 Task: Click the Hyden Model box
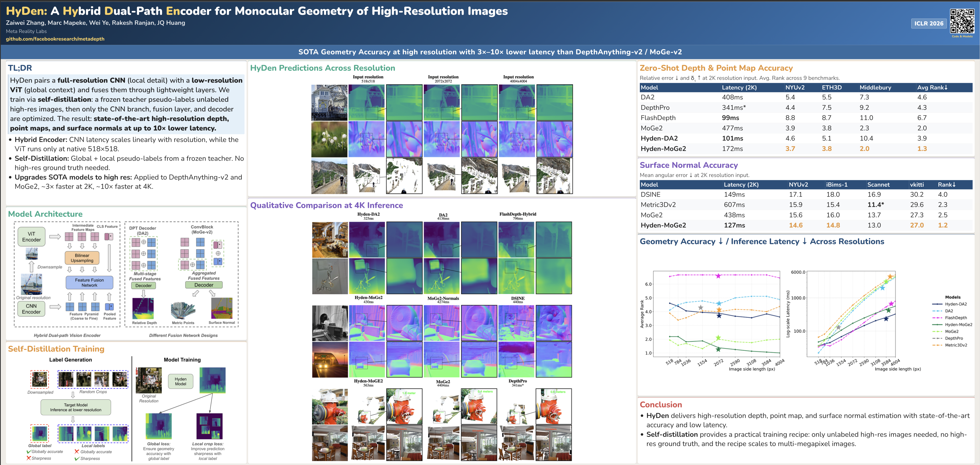click(x=180, y=381)
